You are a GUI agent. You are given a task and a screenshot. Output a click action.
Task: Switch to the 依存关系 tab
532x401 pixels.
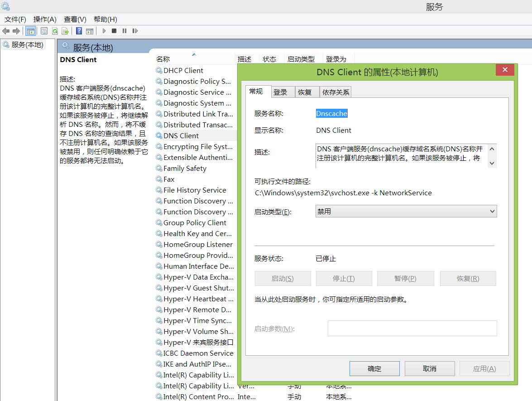click(335, 92)
